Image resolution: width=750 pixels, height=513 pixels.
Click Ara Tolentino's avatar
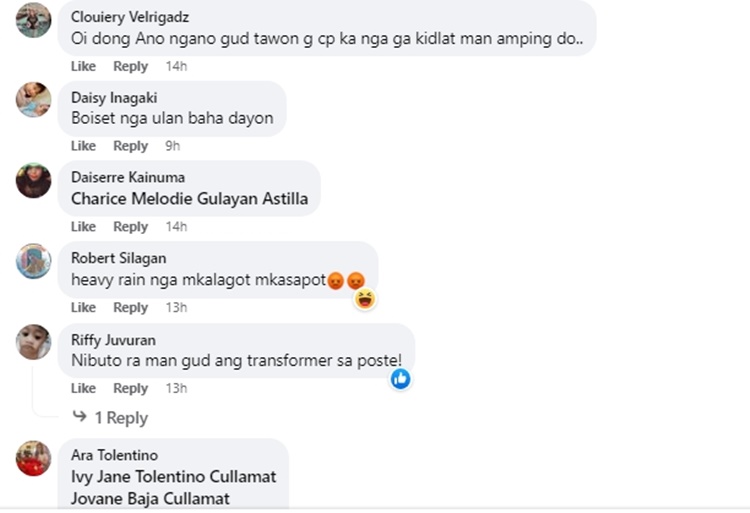click(x=34, y=457)
